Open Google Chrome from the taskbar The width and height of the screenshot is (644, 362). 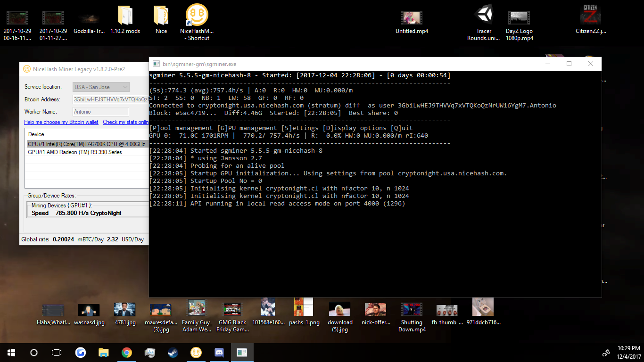click(x=126, y=352)
